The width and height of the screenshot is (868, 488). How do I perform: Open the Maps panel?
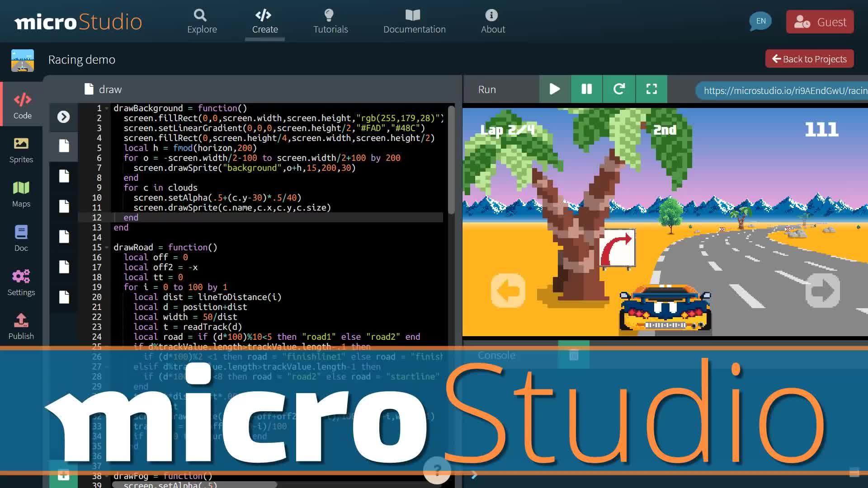point(21,194)
